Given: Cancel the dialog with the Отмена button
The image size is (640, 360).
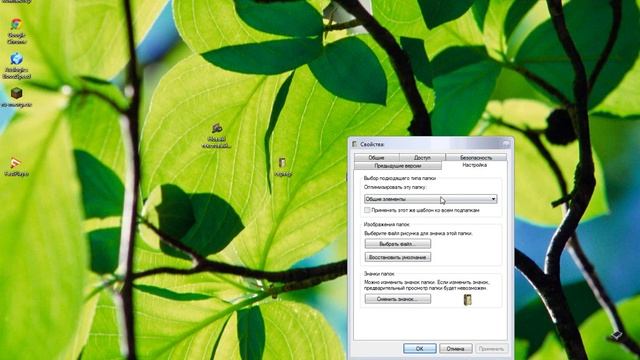Looking at the screenshot, I should pos(456,349).
